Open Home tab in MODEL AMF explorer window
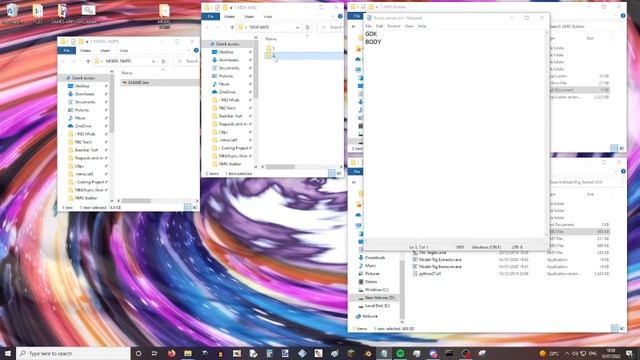 86,51
